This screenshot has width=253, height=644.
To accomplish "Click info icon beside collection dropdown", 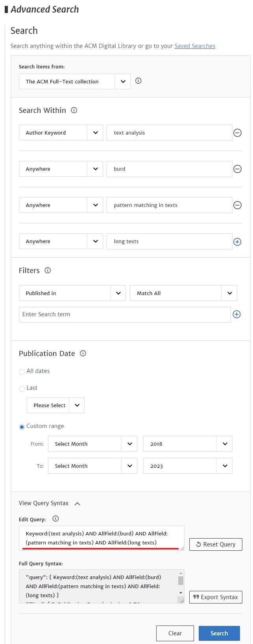I will click(x=138, y=81).
